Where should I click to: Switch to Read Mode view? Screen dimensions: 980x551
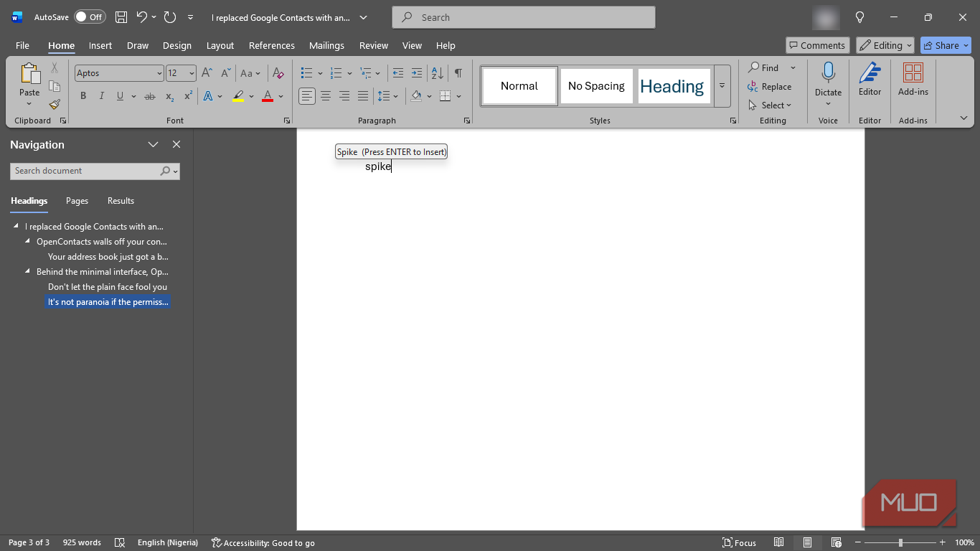pyautogui.click(x=778, y=542)
